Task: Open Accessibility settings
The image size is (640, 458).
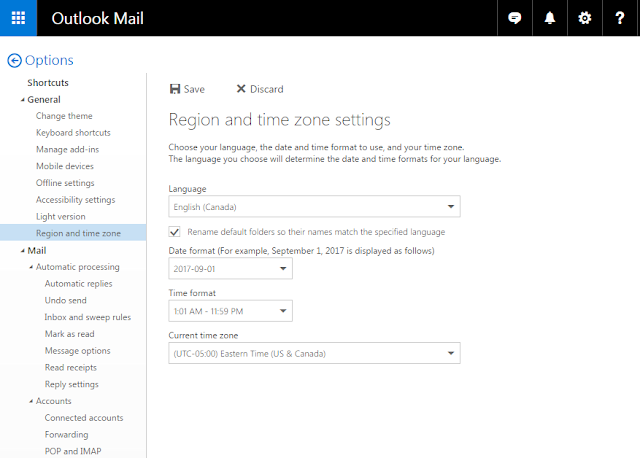Action: click(76, 200)
